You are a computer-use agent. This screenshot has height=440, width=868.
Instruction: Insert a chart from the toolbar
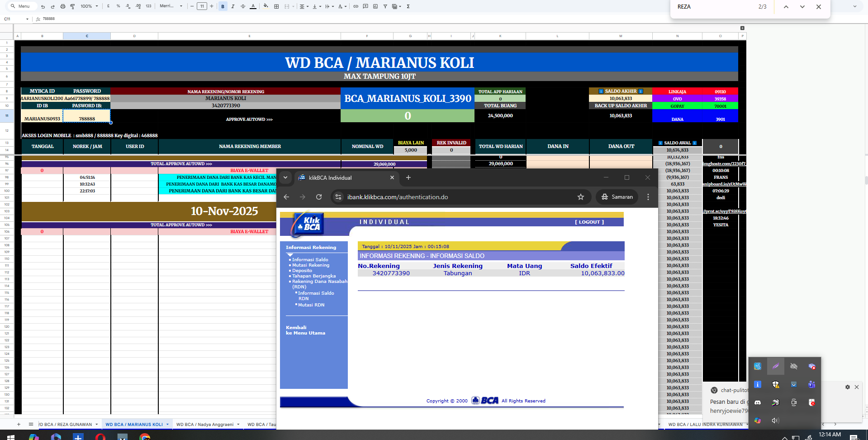tap(375, 6)
